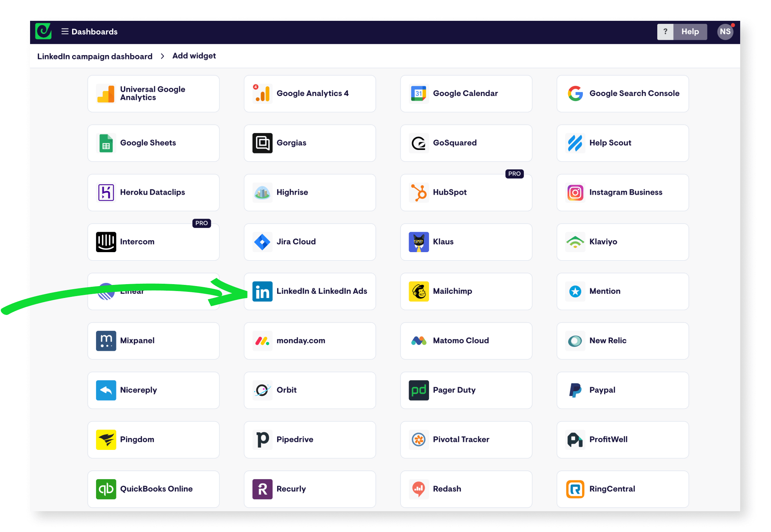771x532 pixels.
Task: Click the RingCentral label
Action: coord(612,489)
